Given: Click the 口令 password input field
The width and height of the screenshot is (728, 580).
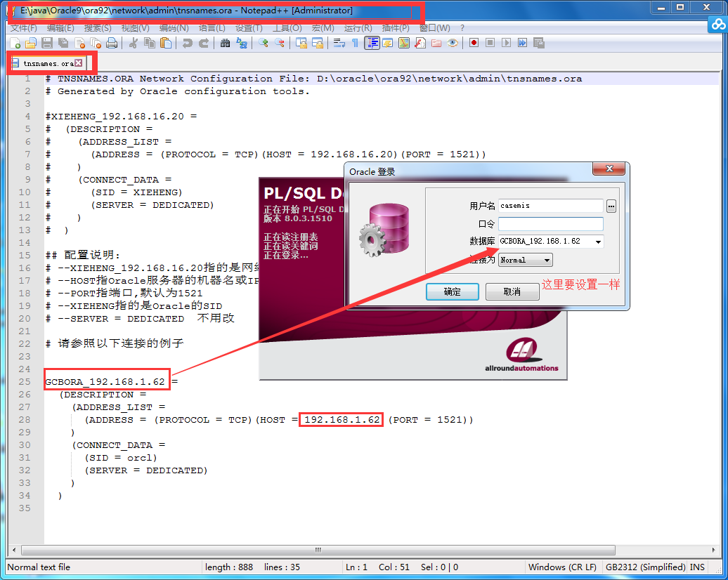Looking at the screenshot, I should point(550,223).
